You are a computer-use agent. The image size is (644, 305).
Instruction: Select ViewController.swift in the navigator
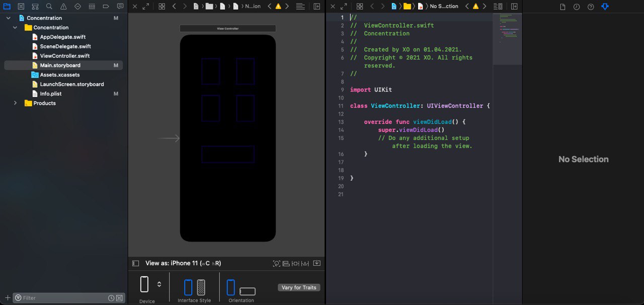point(64,56)
